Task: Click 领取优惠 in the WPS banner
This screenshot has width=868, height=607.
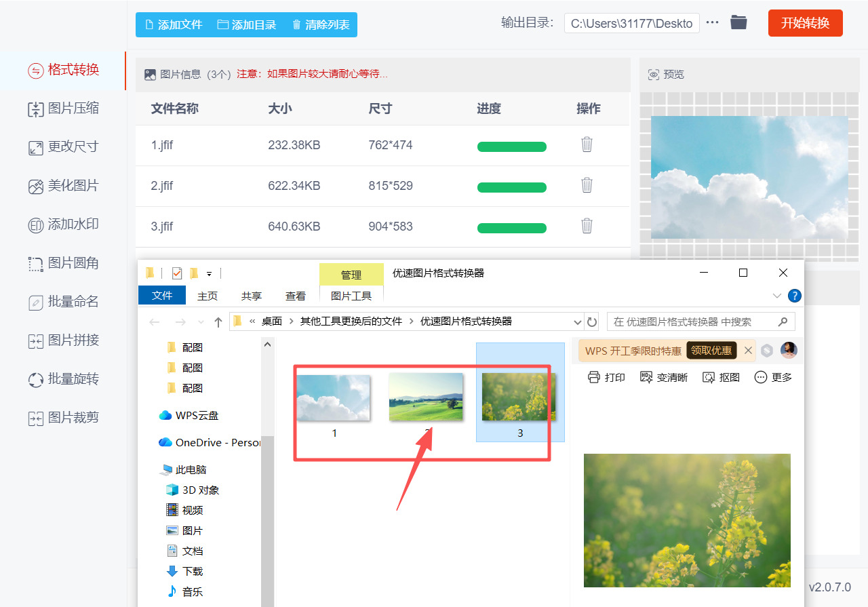Action: [711, 350]
